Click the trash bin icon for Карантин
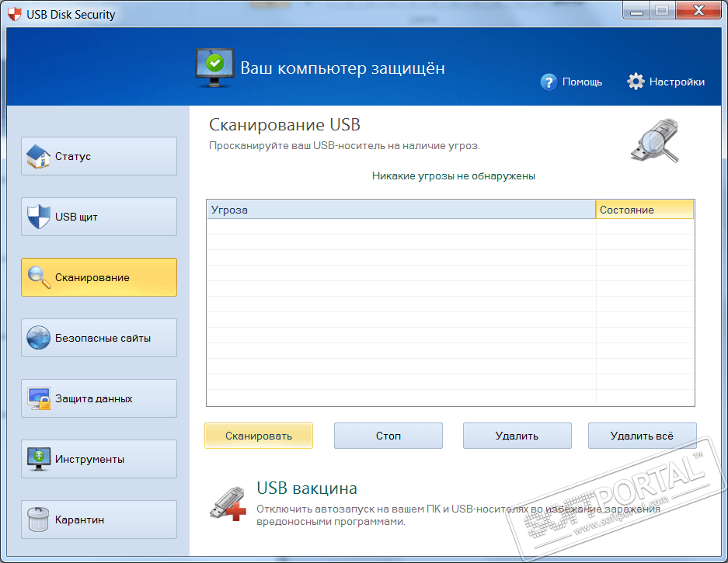 [x=38, y=520]
